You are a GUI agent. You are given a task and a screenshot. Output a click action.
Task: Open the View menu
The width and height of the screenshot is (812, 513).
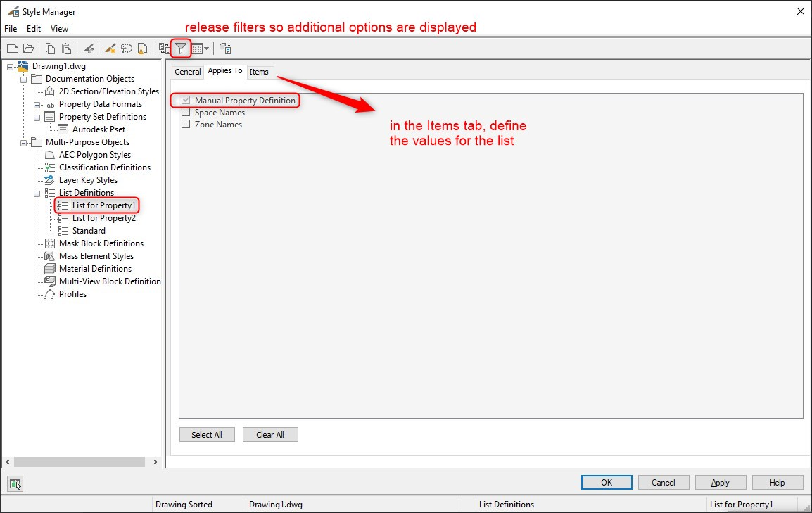pyautogui.click(x=59, y=28)
